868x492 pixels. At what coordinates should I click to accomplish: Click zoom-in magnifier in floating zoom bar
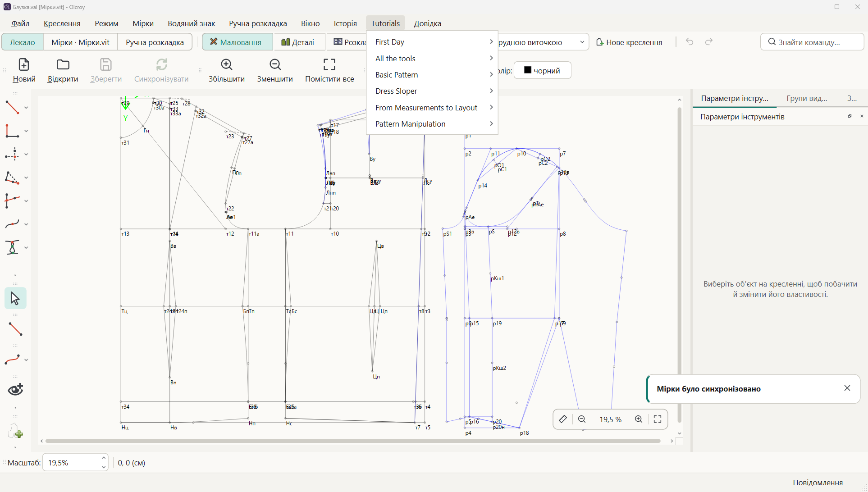[x=639, y=419]
